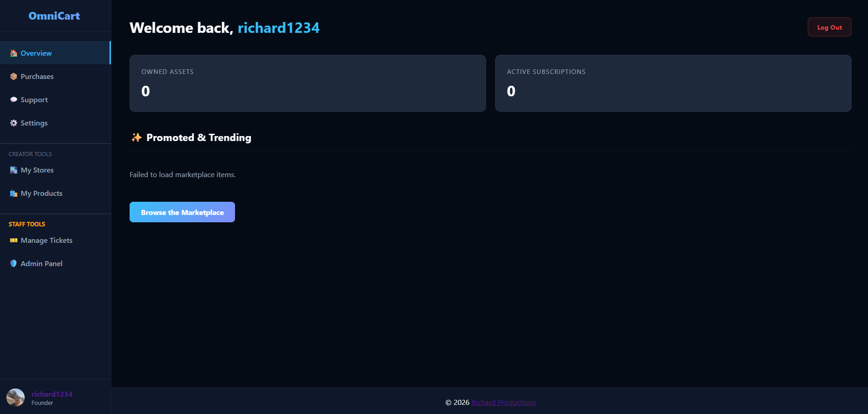Open Settings from the sidebar
The height and width of the screenshot is (414, 868).
point(34,123)
